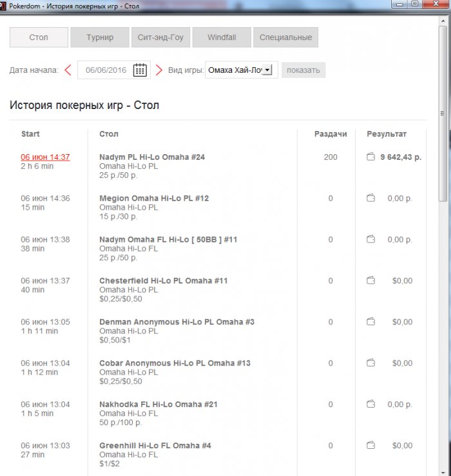
Task: Click wallet icon in Cobar Anonymous #13 row
Action: click(370, 363)
